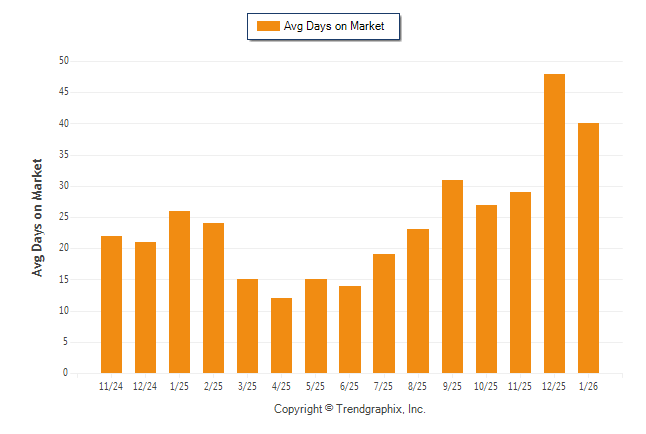The width and height of the screenshot is (646, 434).
Task: Click the 1/25 bar in the chart
Action: pos(180,292)
